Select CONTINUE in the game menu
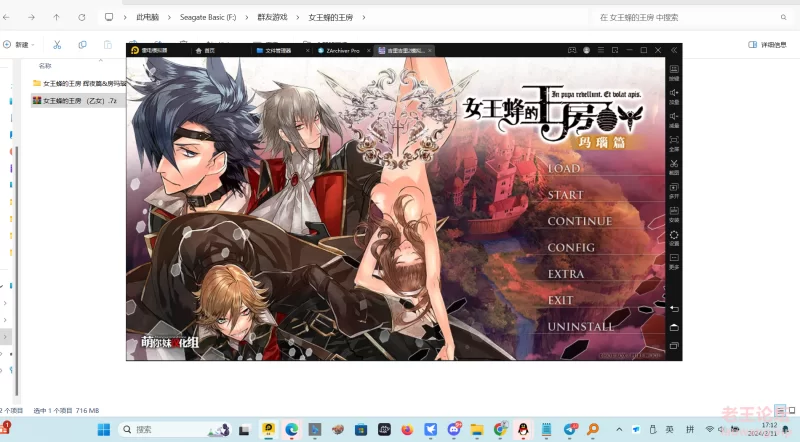This screenshot has width=800, height=442. pos(580,221)
